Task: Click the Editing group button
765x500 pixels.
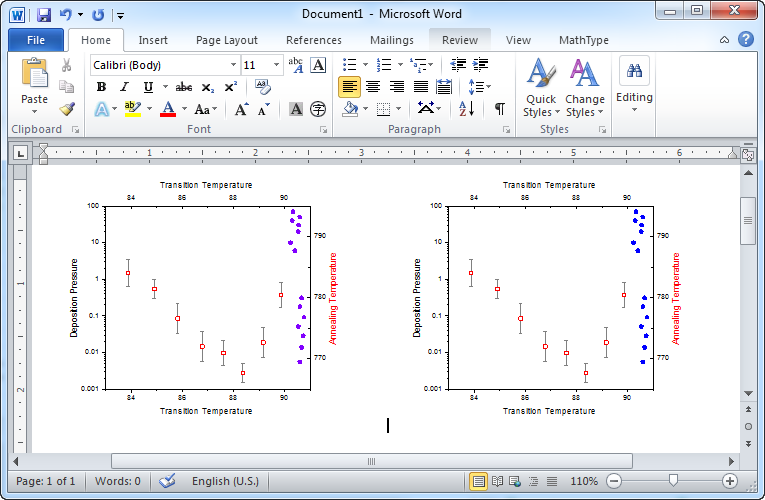Action: (634, 87)
